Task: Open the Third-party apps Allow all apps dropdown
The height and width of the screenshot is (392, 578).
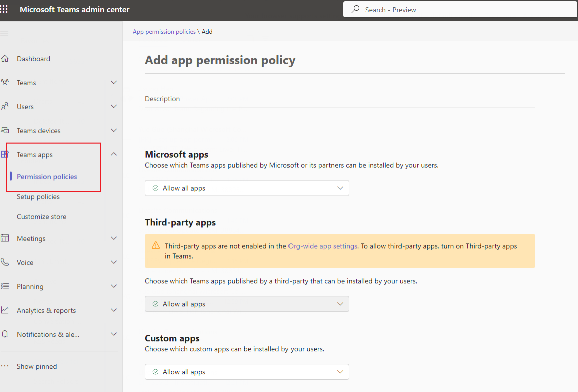Action: pos(246,304)
